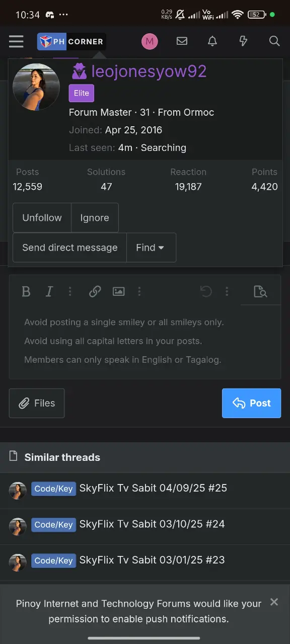Image resolution: width=290 pixels, height=644 pixels.
Task: Open SkyFlix Tv Sabit 03/10/25 #24 thread
Action: click(x=152, y=524)
